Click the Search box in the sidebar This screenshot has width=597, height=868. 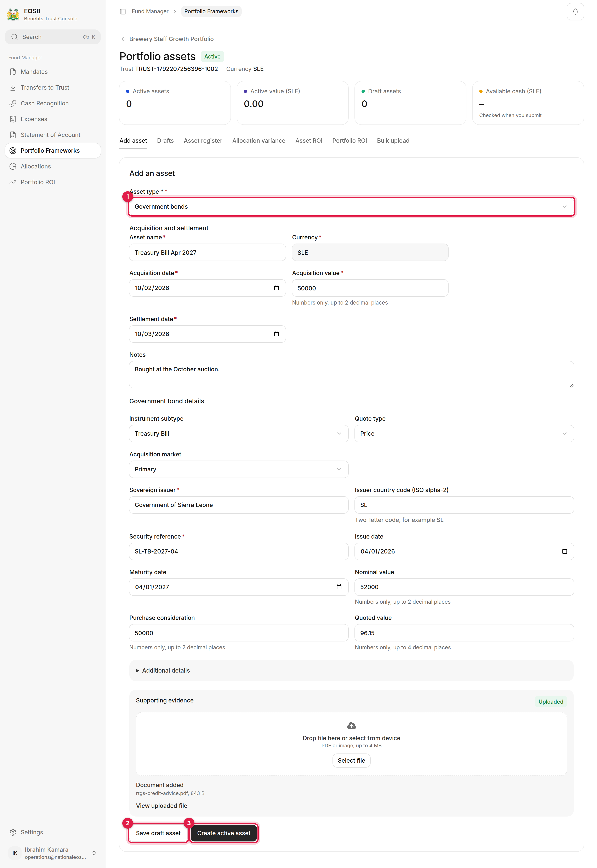pos(53,37)
